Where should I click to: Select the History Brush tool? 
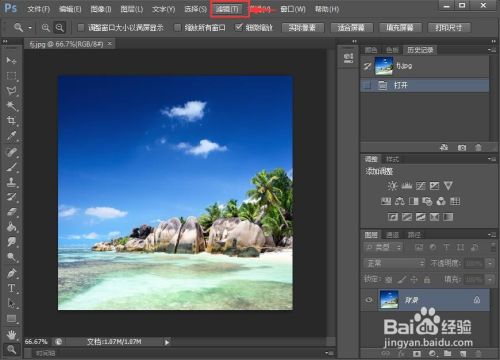(11, 197)
